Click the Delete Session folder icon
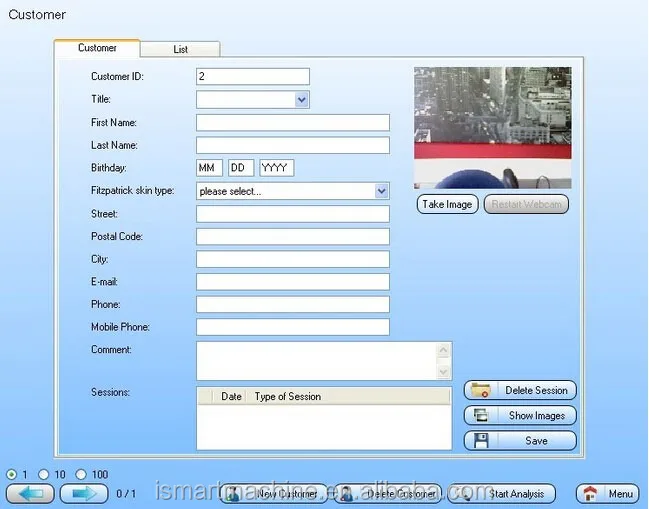The image size is (649, 509). [481, 391]
